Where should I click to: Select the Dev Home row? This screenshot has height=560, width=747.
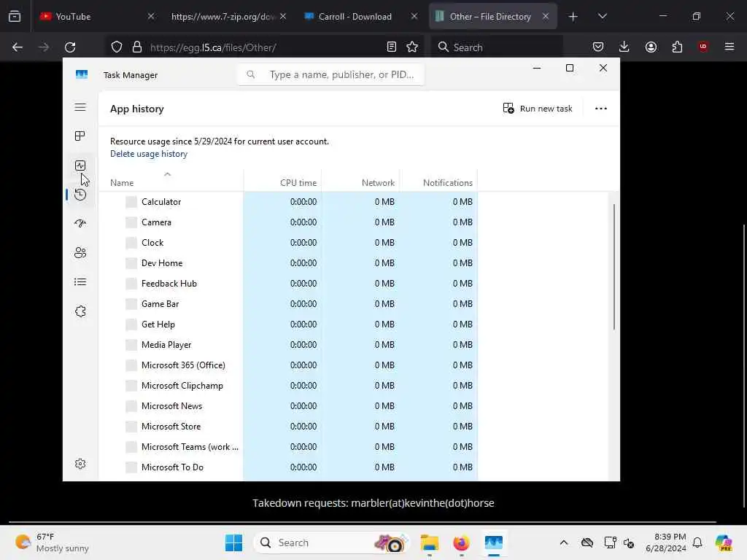click(289, 263)
